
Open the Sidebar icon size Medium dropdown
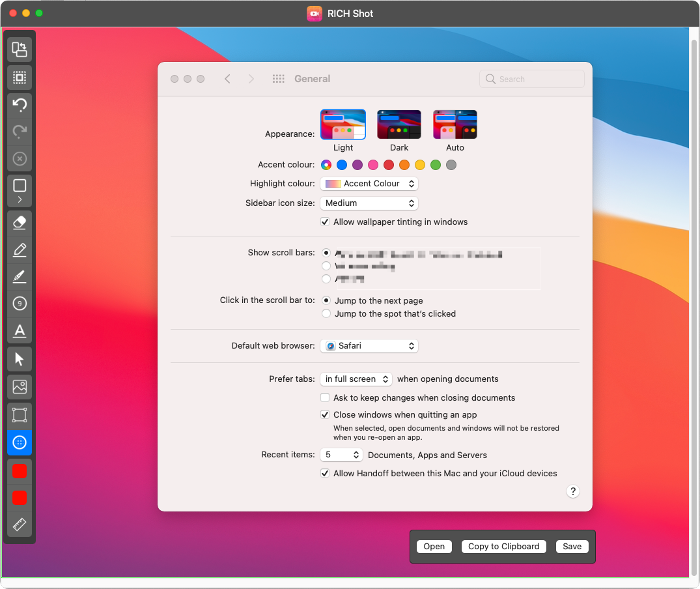coord(369,203)
